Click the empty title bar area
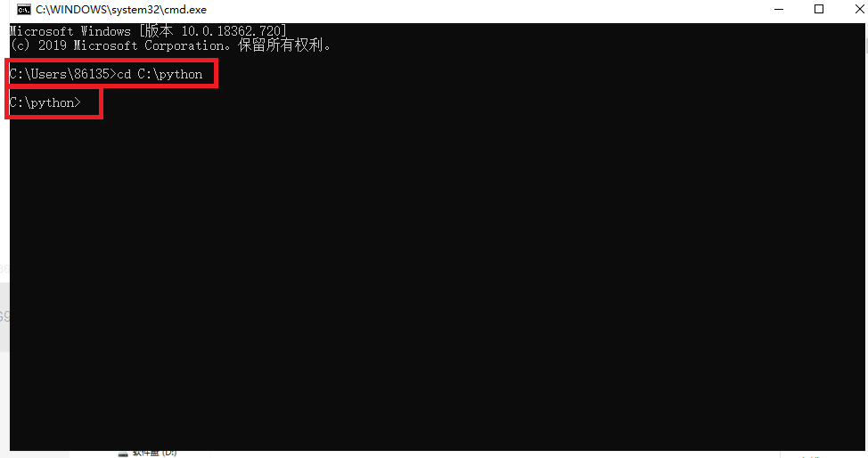 481,10
